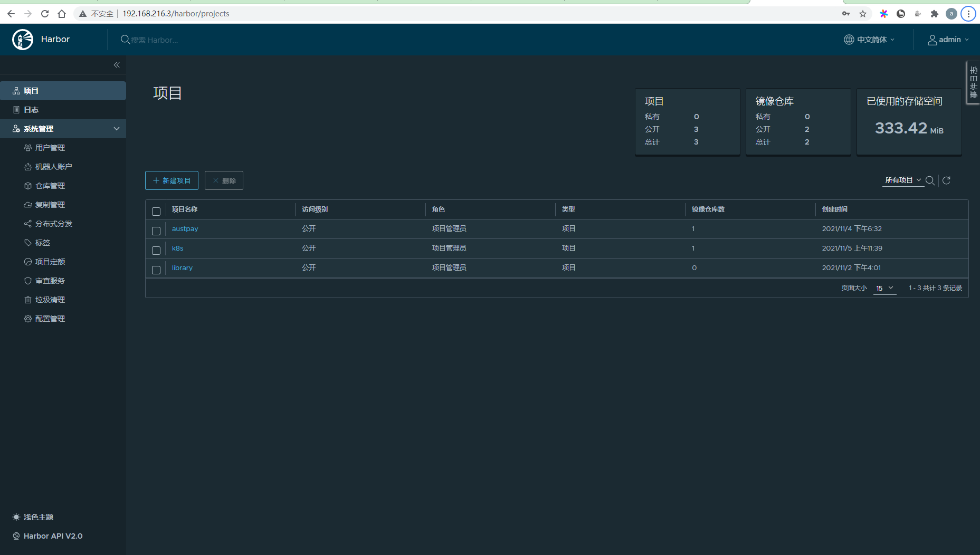Go to browser home page
The image size is (980, 555).
tap(62, 14)
